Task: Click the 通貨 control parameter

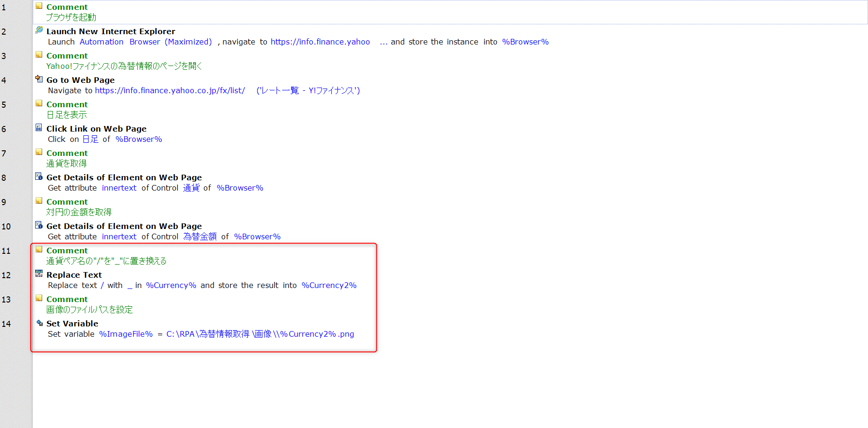Action: (x=191, y=188)
